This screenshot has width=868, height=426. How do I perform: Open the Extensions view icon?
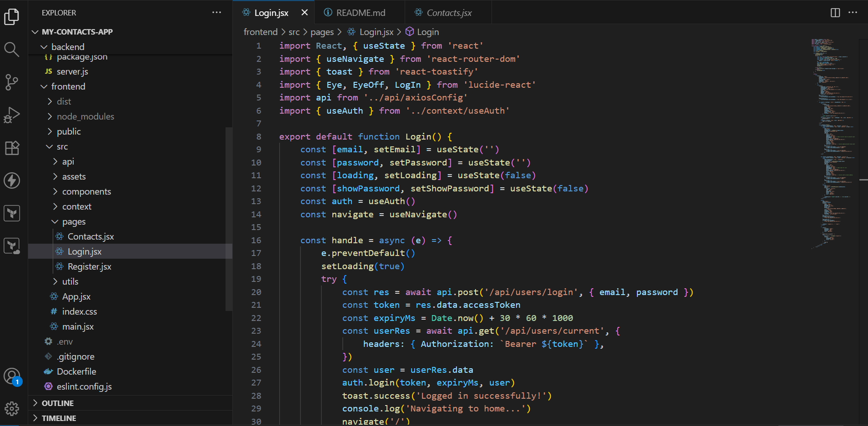pos(12,148)
